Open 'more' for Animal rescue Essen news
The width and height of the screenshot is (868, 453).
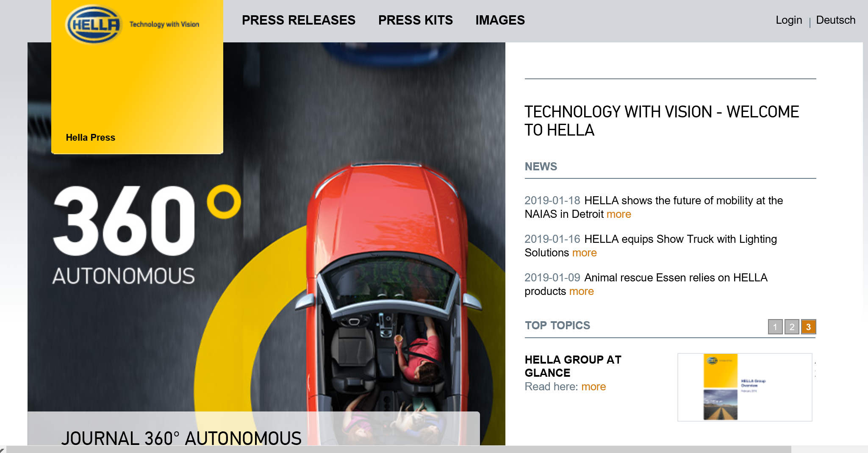pyautogui.click(x=582, y=291)
